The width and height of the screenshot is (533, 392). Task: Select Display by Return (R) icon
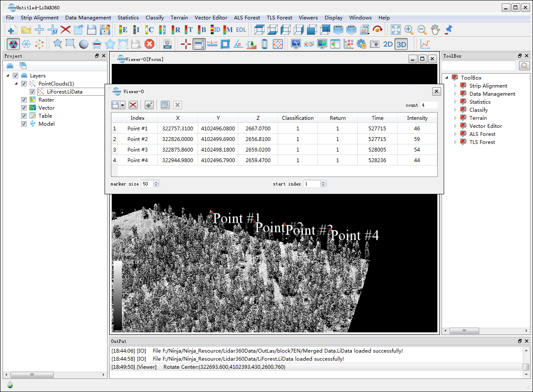coord(176,30)
